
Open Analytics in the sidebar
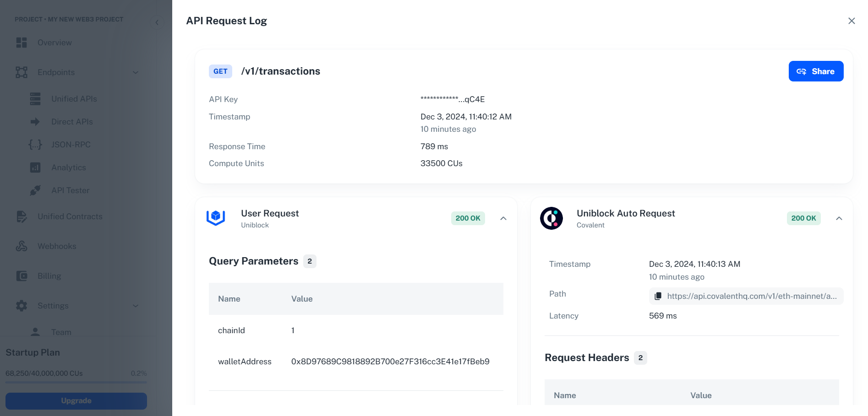point(69,167)
